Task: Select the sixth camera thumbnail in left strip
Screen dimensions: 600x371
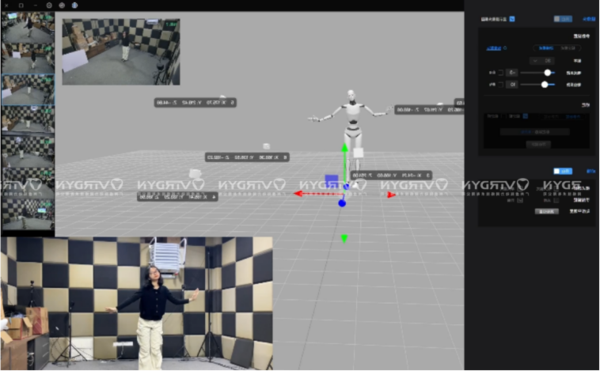Action: coord(28,183)
